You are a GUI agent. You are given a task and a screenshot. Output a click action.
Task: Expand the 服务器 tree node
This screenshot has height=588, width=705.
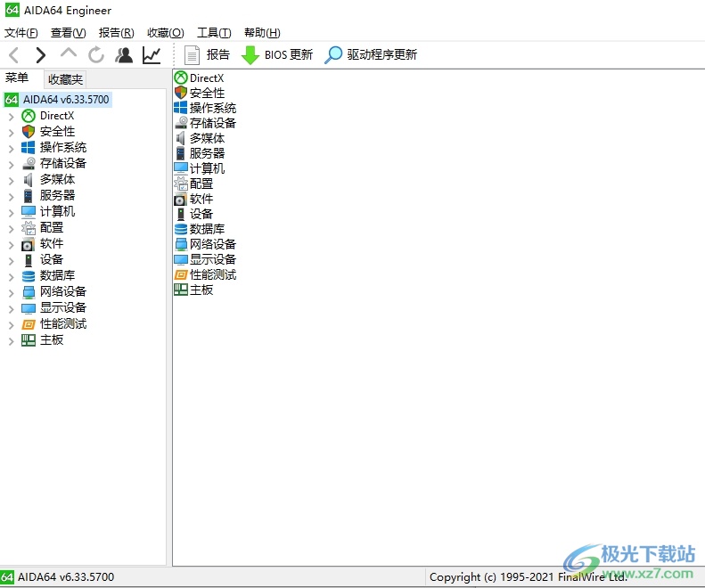pyautogui.click(x=12, y=197)
